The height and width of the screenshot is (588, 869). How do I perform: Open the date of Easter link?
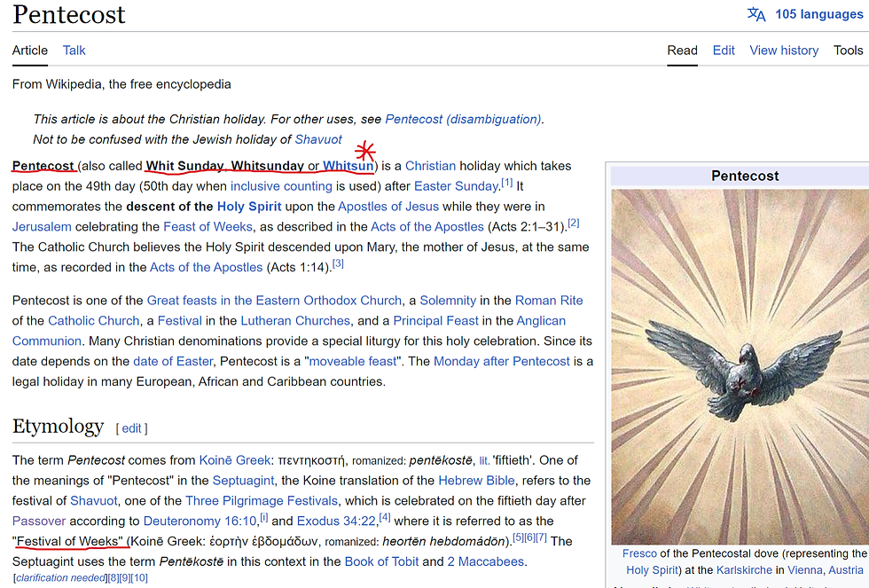coord(173,361)
